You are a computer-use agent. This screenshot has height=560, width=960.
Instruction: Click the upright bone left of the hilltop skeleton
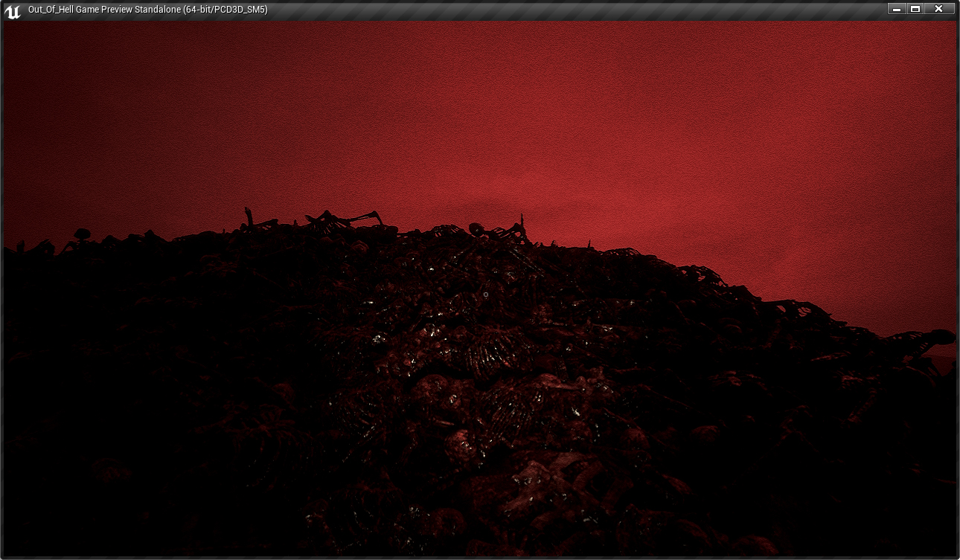[x=248, y=217]
